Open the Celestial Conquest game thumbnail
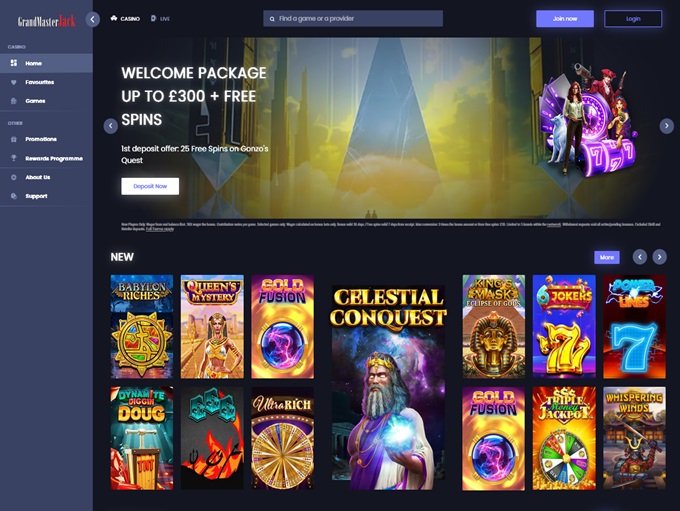 coord(389,388)
